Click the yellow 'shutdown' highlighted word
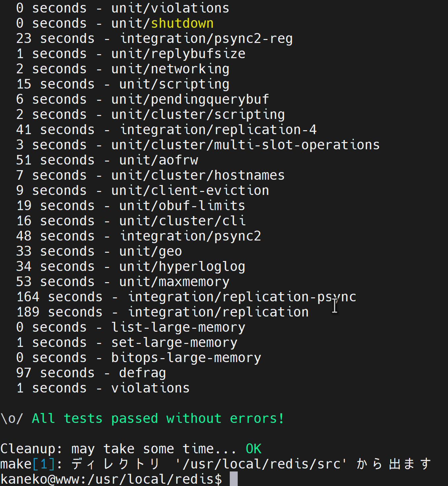 click(182, 23)
